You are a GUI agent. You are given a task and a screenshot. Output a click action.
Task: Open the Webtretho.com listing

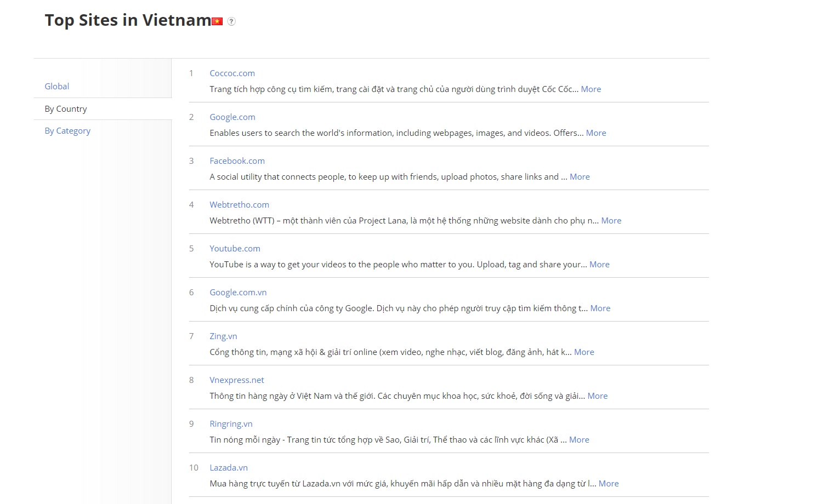coord(239,205)
